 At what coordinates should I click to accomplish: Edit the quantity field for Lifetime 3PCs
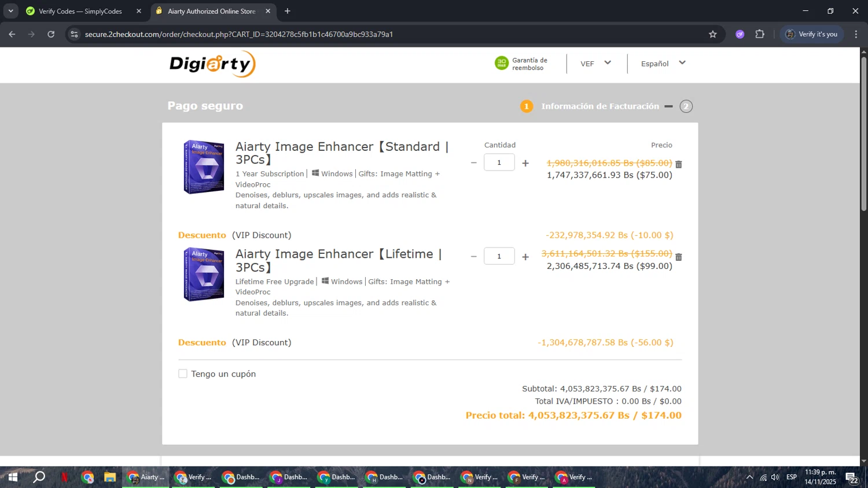pyautogui.click(x=499, y=256)
